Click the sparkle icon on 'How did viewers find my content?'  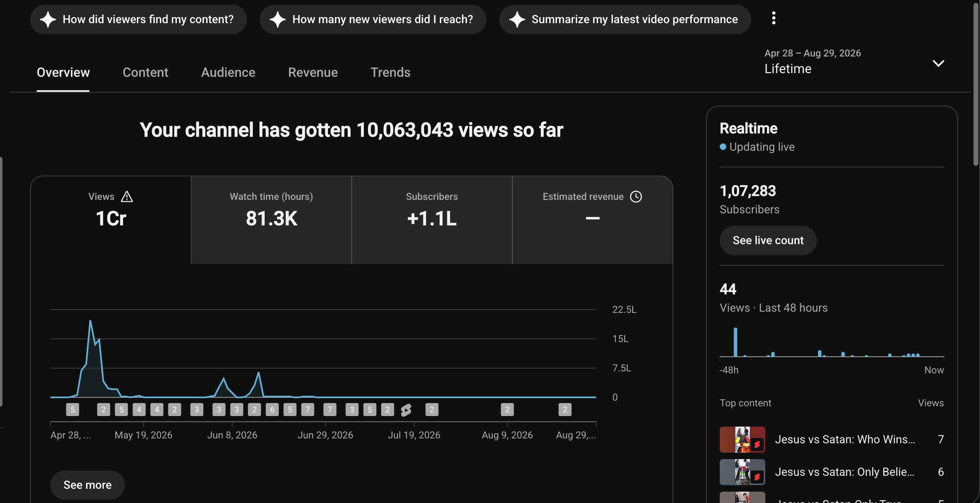[x=48, y=20]
